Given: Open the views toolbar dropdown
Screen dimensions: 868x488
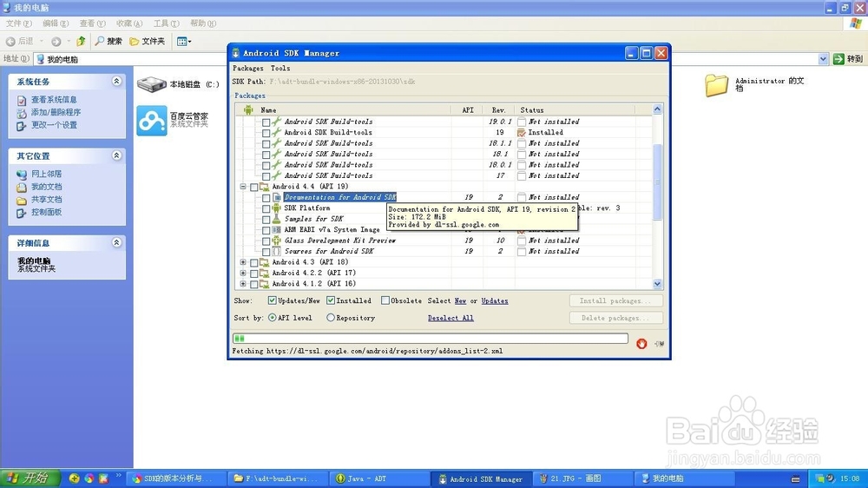Looking at the screenshot, I should click(x=184, y=41).
